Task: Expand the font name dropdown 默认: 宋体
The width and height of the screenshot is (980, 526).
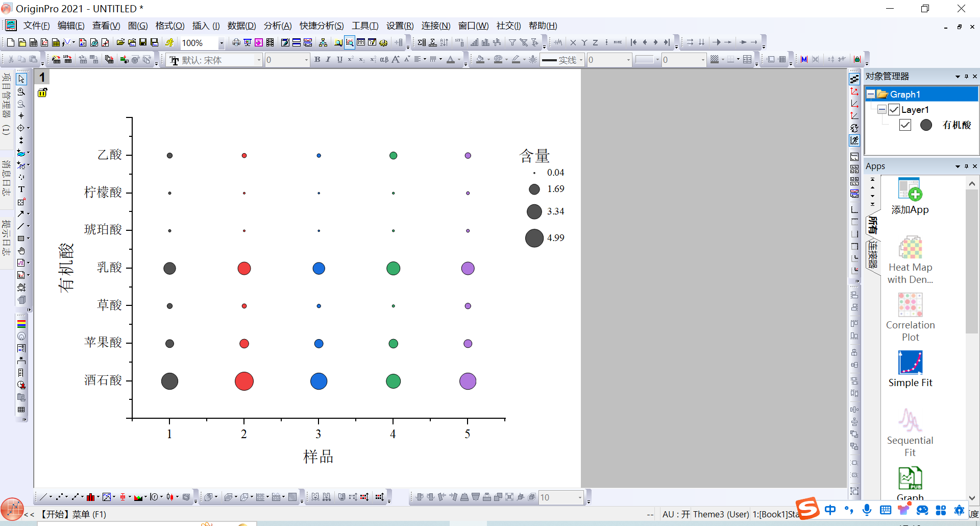Action: 259,60
